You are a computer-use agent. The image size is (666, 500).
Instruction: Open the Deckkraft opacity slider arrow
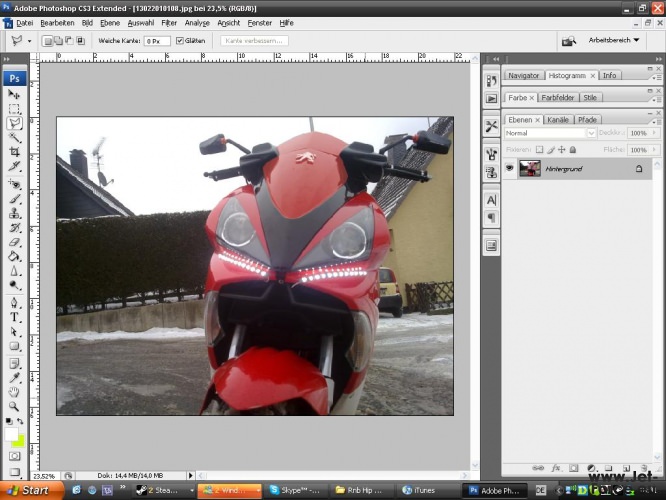(x=655, y=133)
